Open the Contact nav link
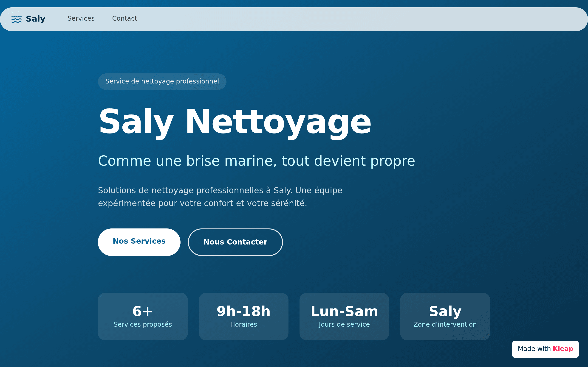Screen dimensions: 588x367 pos(124,18)
